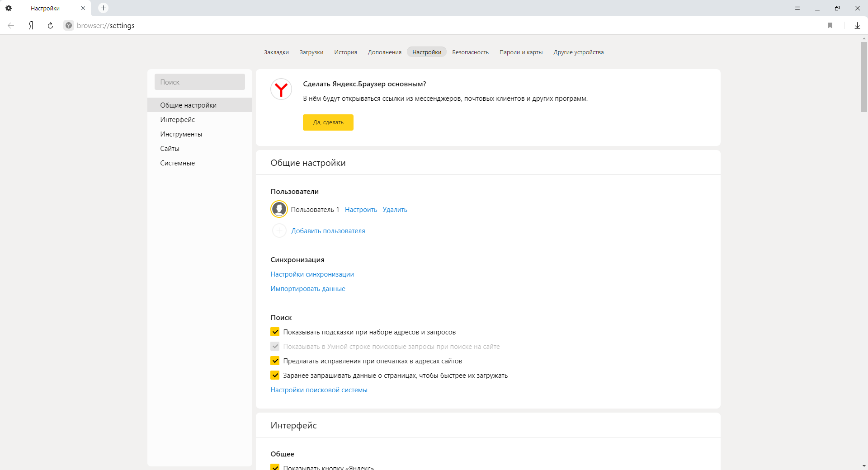Open Настройки синхронизации link
The height and width of the screenshot is (470, 868).
[x=312, y=274]
